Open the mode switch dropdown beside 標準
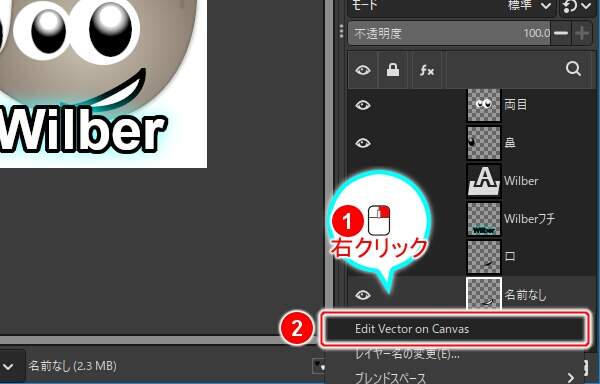This screenshot has width=600, height=384. [577, 6]
